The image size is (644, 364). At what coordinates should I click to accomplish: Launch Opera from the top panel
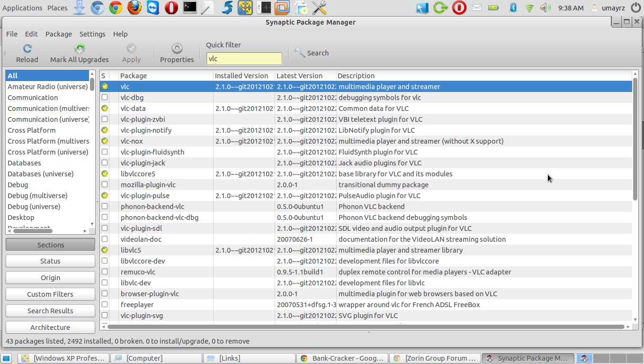pos(171,8)
